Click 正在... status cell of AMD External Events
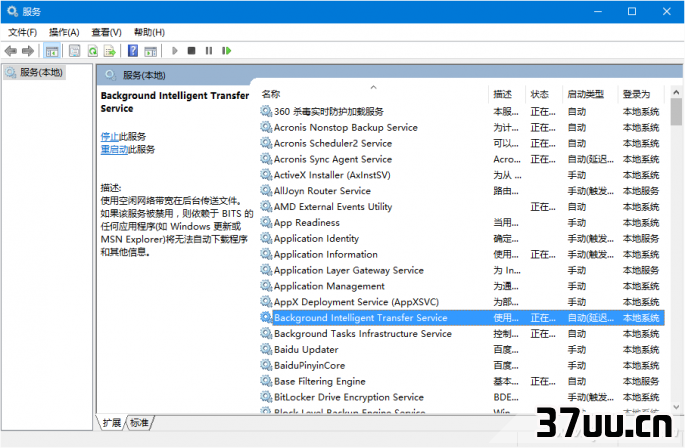This screenshot has height=448, width=685. [x=543, y=206]
